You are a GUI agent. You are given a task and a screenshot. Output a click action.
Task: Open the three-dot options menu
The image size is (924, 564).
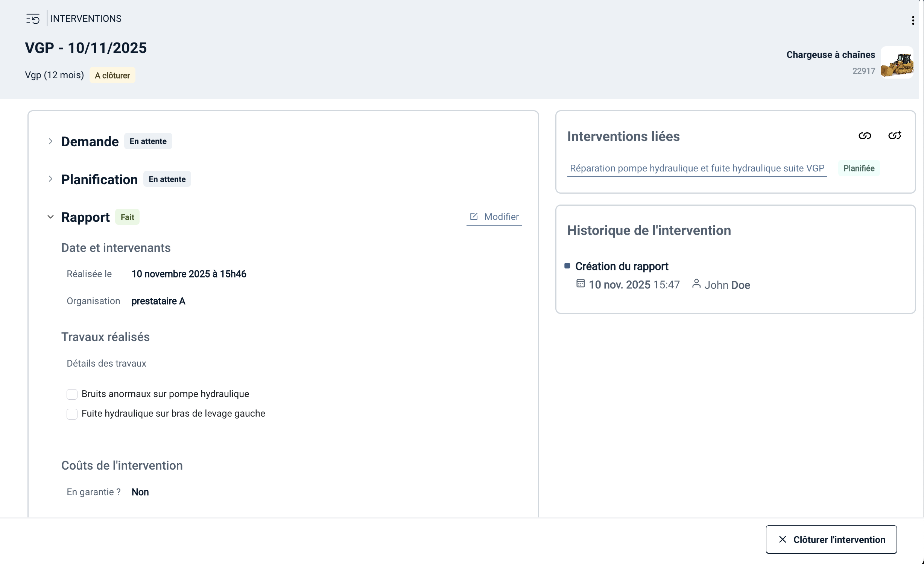[x=913, y=20]
